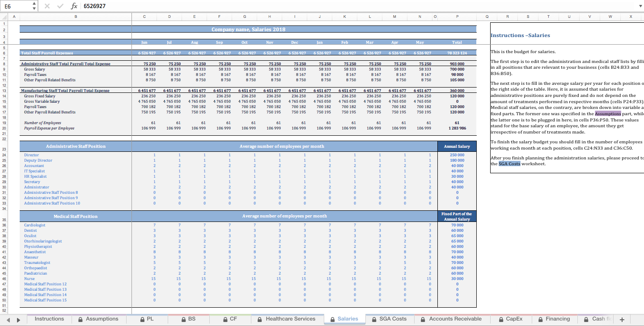Click highlighted SGA Costs text in instructions
The height and width of the screenshot is (326, 644).
[509, 164]
